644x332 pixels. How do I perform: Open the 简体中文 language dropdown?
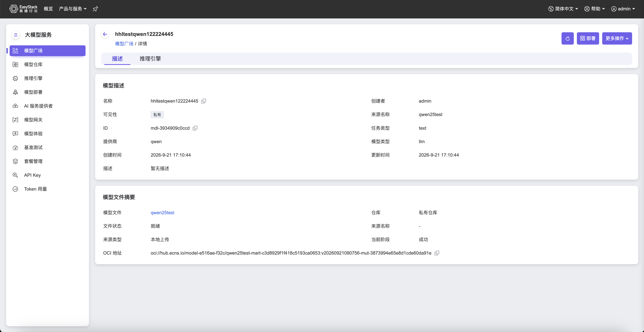point(563,9)
